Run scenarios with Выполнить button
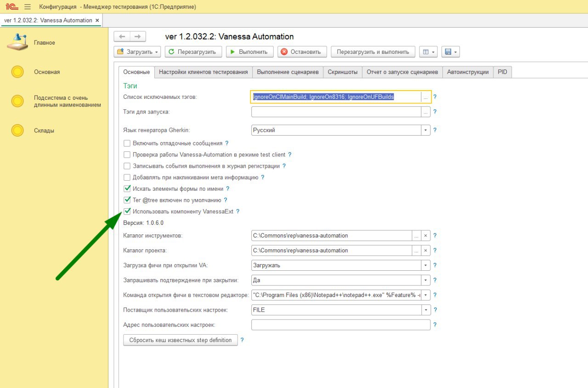588x388 pixels. [250, 52]
